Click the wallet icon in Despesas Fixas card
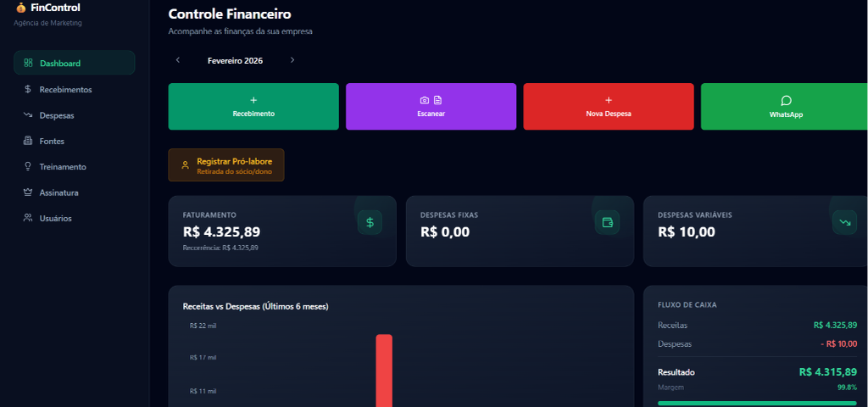This screenshot has width=868, height=407. click(607, 222)
